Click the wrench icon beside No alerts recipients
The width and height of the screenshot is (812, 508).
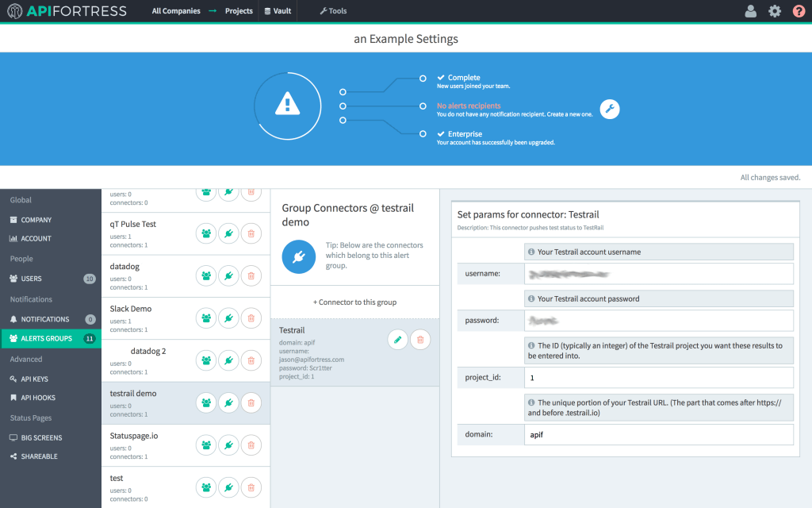click(x=609, y=110)
